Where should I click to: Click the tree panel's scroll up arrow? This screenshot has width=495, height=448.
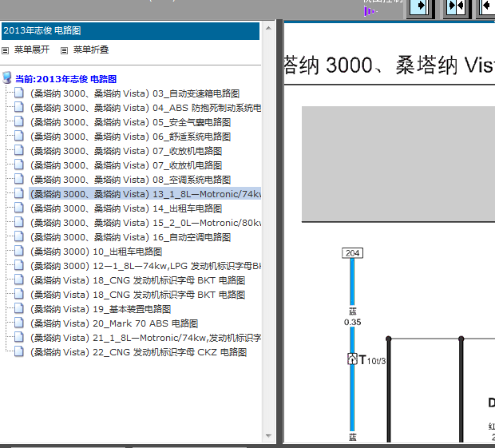[268, 28]
